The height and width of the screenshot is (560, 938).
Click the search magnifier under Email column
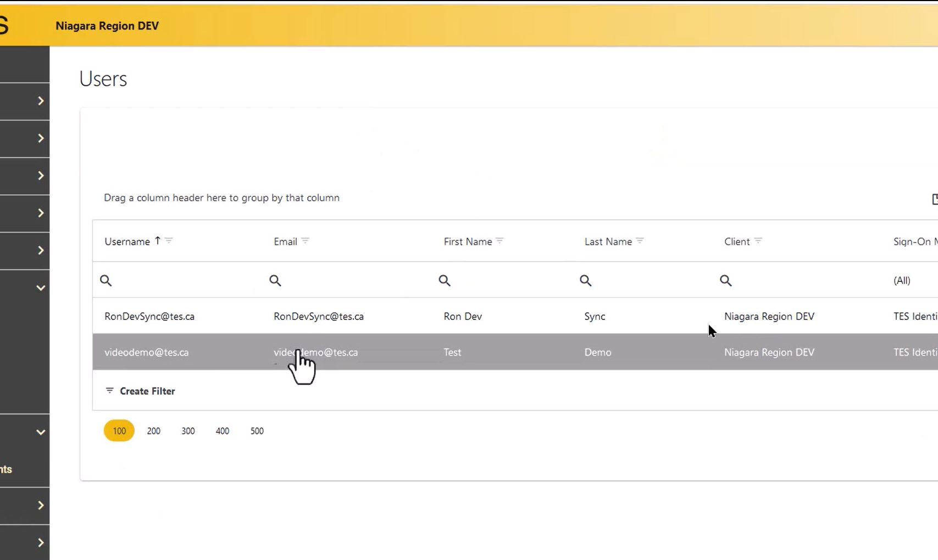275,281
